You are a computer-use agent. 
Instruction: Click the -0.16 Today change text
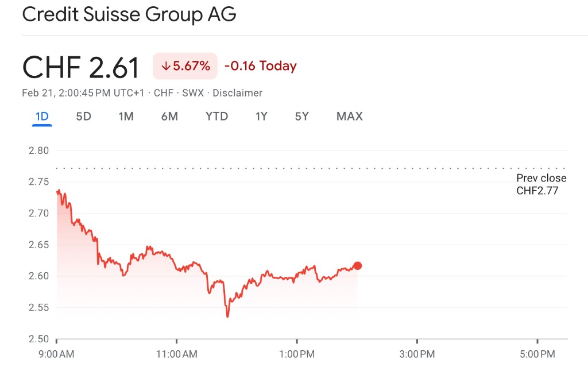(x=260, y=66)
